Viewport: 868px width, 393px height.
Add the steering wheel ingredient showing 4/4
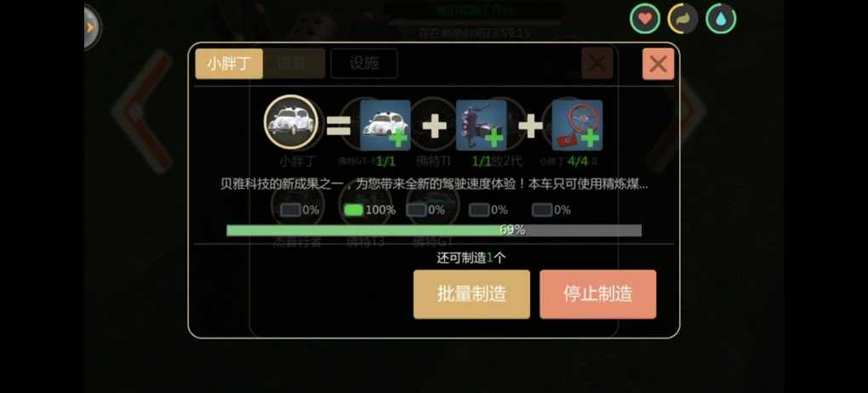click(x=577, y=125)
